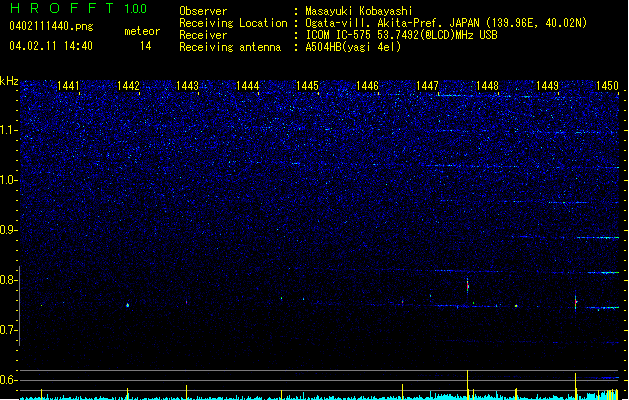Click the 1450 time marker
Image resolution: width=629 pixels, height=400 pixels.
pyautogui.click(x=607, y=86)
